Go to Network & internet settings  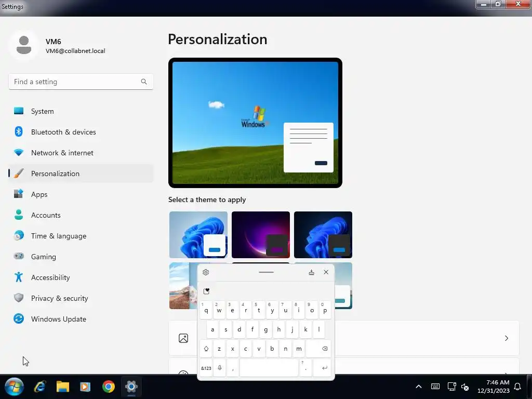[81, 153]
